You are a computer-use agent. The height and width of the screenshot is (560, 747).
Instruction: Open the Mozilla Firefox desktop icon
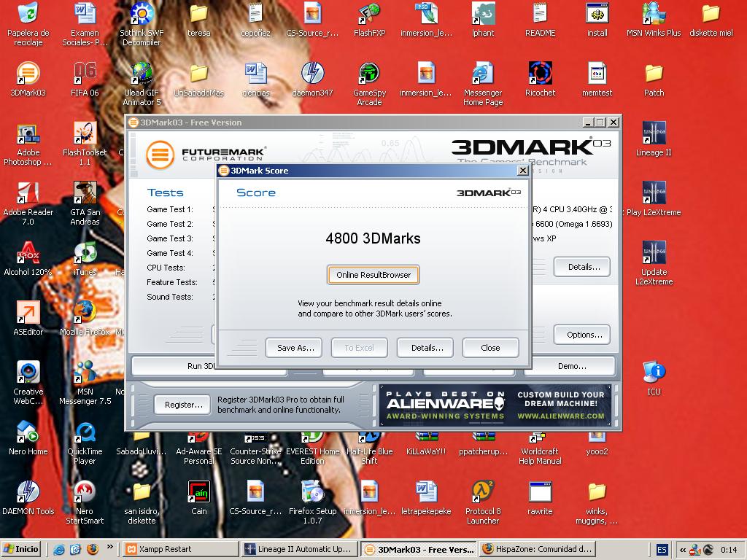(85, 314)
